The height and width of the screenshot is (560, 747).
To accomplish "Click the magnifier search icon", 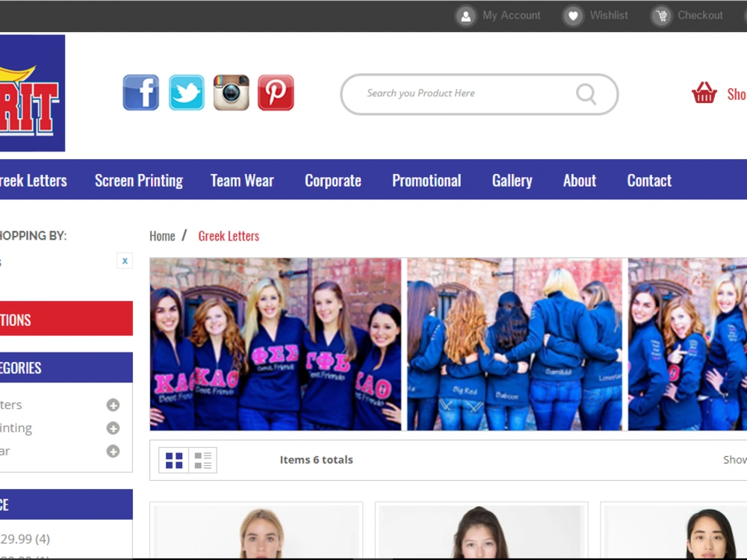I will click(x=586, y=94).
